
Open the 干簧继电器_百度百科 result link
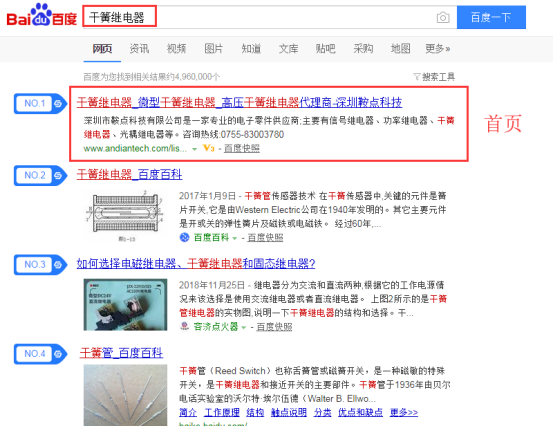click(129, 174)
